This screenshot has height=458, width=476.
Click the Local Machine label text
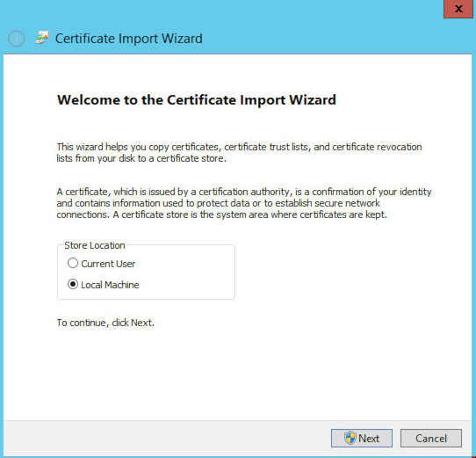110,285
